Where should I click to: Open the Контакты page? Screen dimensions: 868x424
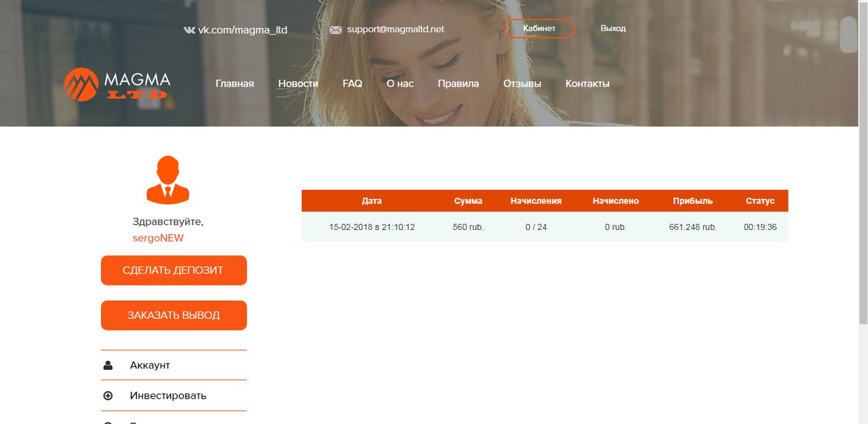587,83
